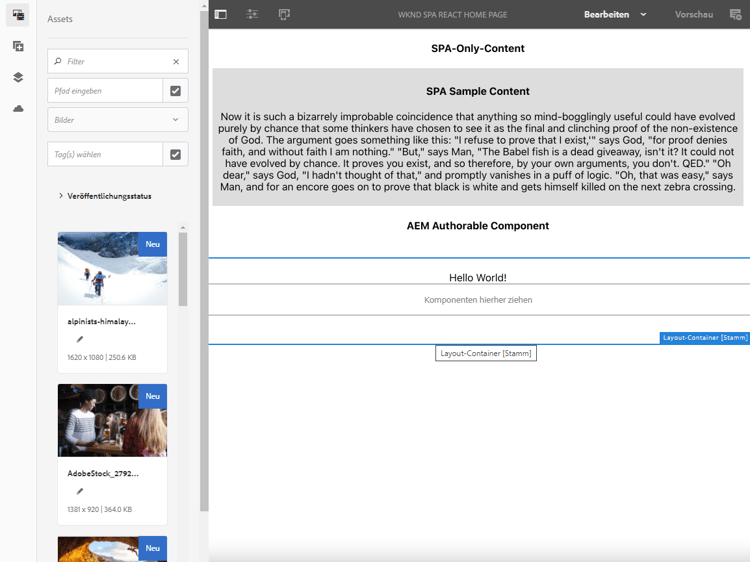This screenshot has height=562, width=750.
Task: Open the Content Tree layers icon
Action: click(x=18, y=77)
